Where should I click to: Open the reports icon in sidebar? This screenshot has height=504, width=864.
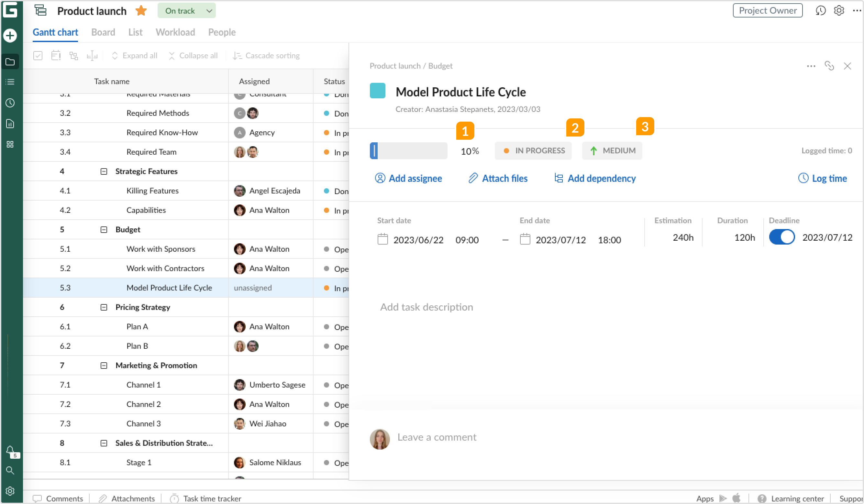coord(10,124)
